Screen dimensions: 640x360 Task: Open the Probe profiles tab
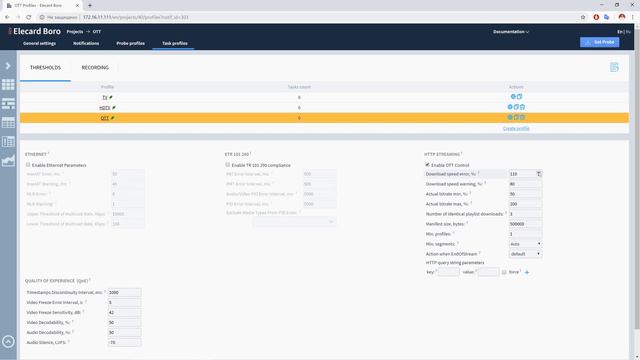[x=131, y=43]
